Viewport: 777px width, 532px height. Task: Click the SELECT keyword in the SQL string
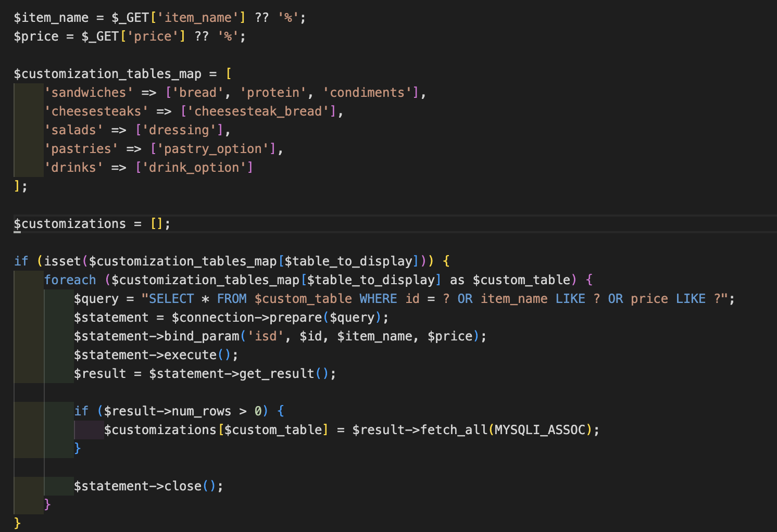point(171,299)
